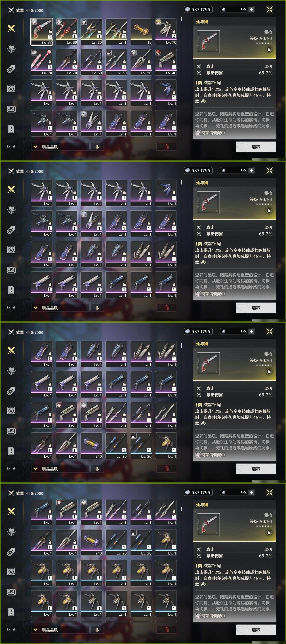Toggle sort order arrows in the topmost panel
This screenshot has height=644, width=286.
pyautogui.click(x=97, y=147)
